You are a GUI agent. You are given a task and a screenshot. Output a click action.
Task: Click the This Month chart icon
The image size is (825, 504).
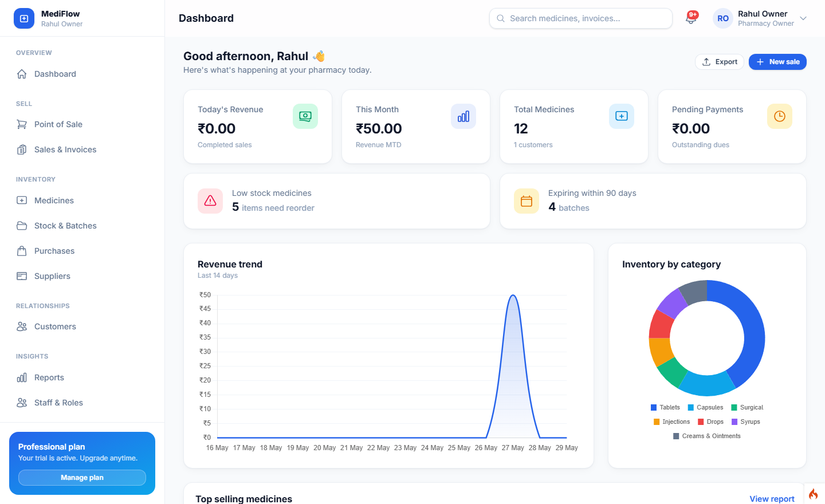coord(463,116)
